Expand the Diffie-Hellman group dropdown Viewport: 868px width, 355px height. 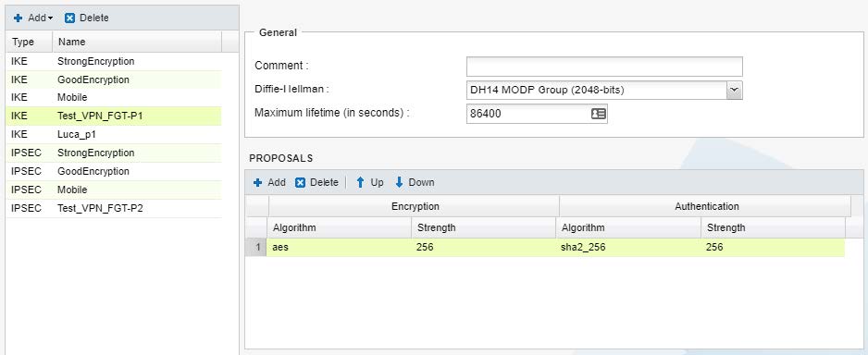point(735,90)
